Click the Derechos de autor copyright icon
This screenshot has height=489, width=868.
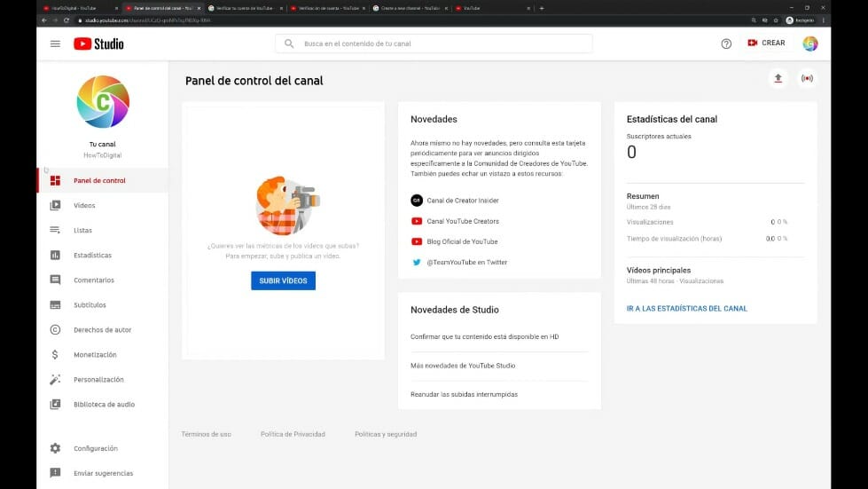tap(55, 329)
